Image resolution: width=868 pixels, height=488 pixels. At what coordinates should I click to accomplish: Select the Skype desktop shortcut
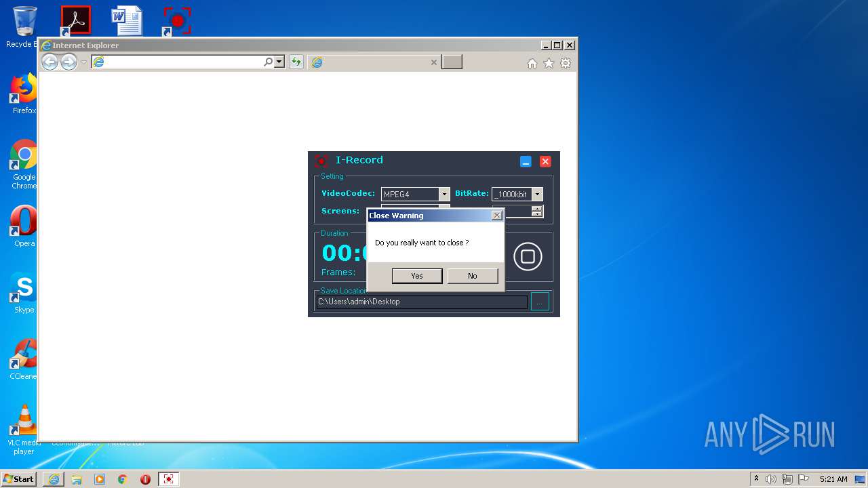(x=23, y=293)
